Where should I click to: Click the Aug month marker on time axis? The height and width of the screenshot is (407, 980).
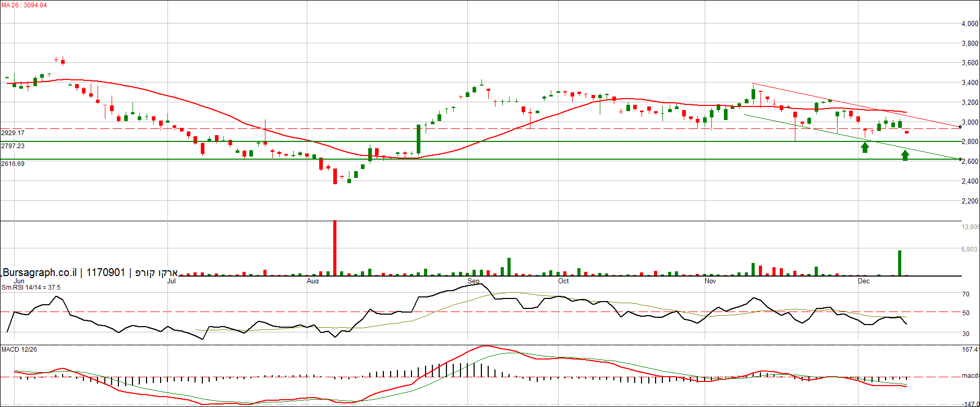312,281
